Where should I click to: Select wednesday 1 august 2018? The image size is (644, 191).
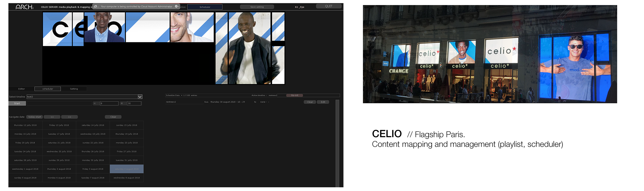25,169
